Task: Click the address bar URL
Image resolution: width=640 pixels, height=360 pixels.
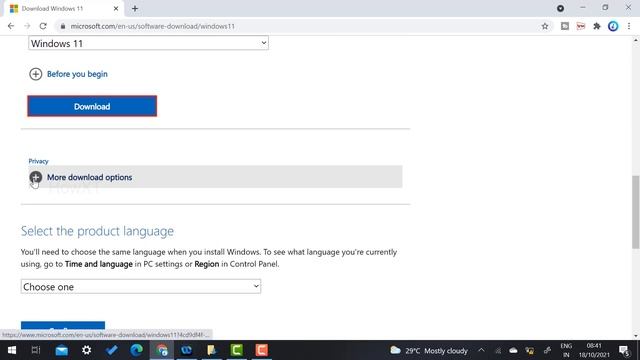Action: [x=153, y=26]
